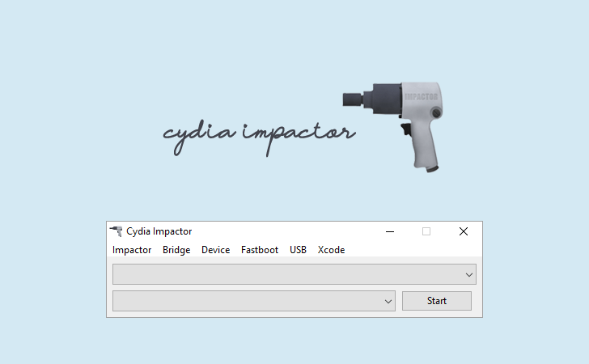
Task: Open the Device menu
Action: point(215,250)
